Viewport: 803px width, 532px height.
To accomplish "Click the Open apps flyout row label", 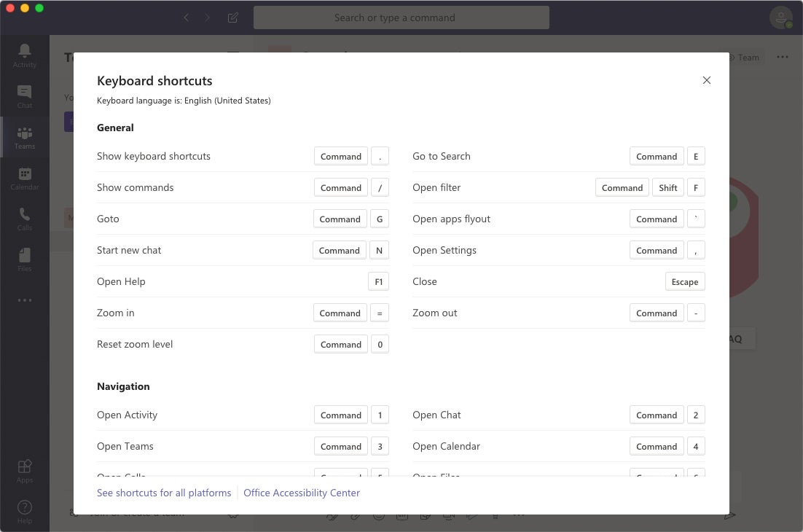I will click(x=452, y=219).
